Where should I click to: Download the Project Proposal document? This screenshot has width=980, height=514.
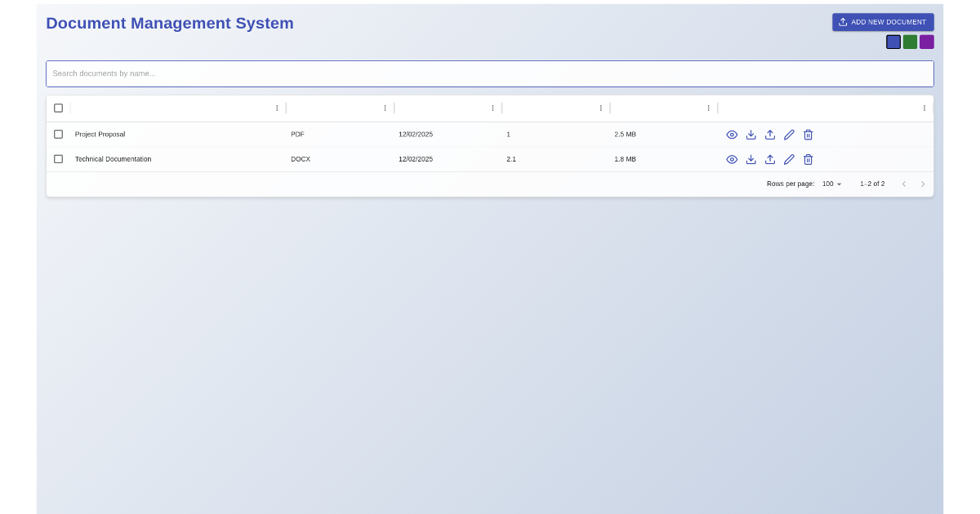pos(751,135)
